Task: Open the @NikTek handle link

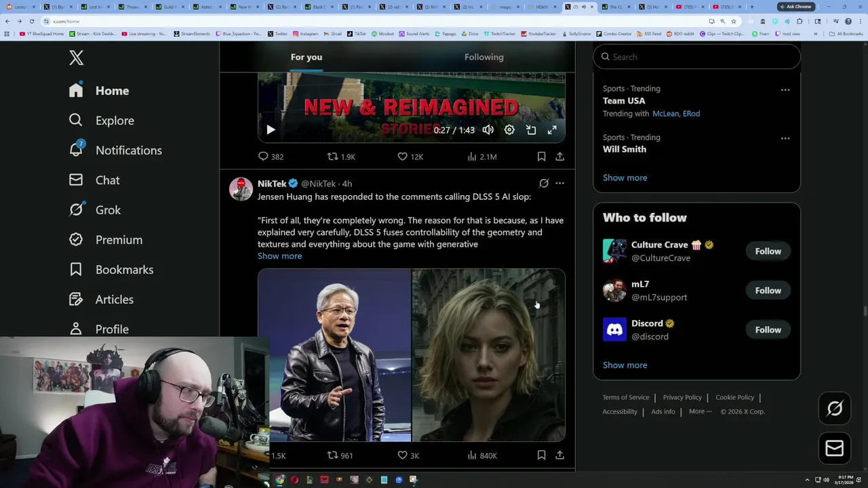Action: (318, 184)
